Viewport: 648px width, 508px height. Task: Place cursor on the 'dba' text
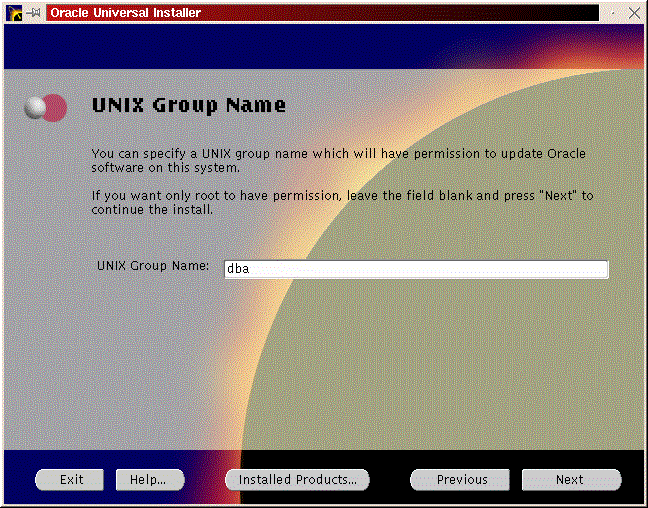click(237, 268)
